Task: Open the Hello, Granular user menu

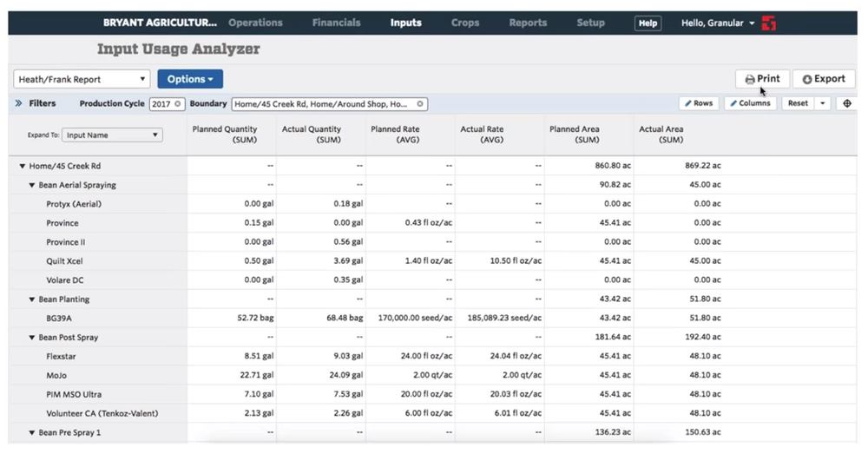Action: [718, 23]
